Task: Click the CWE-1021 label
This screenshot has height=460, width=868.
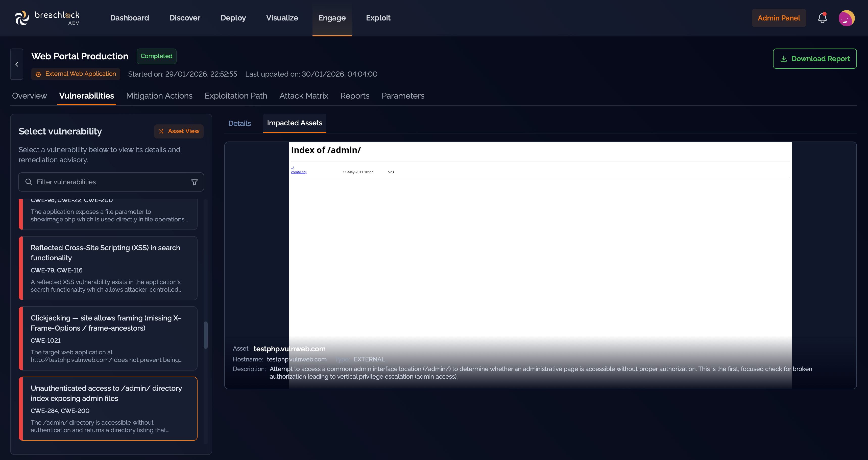Action: (x=45, y=341)
